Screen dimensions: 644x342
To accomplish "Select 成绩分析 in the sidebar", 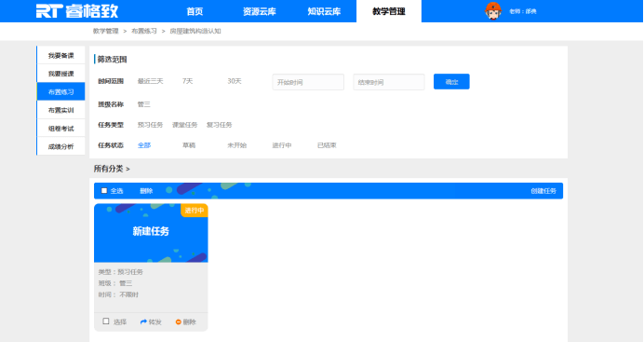I will tap(60, 146).
